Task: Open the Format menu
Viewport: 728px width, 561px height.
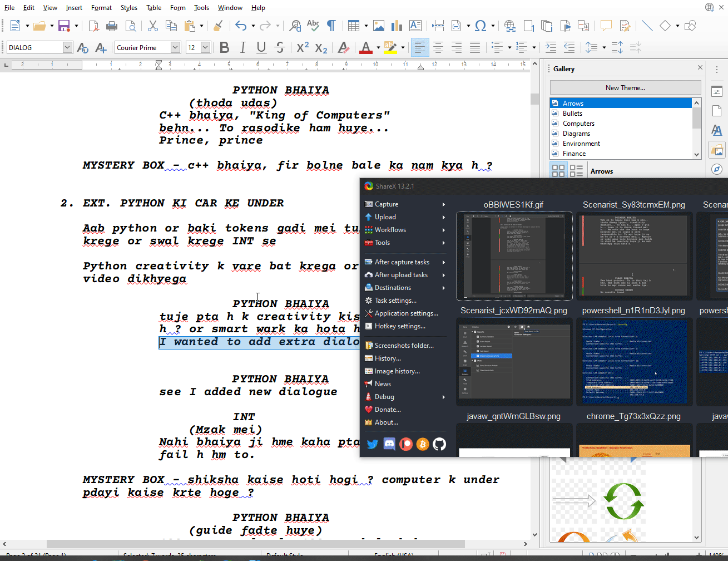Action: click(101, 8)
